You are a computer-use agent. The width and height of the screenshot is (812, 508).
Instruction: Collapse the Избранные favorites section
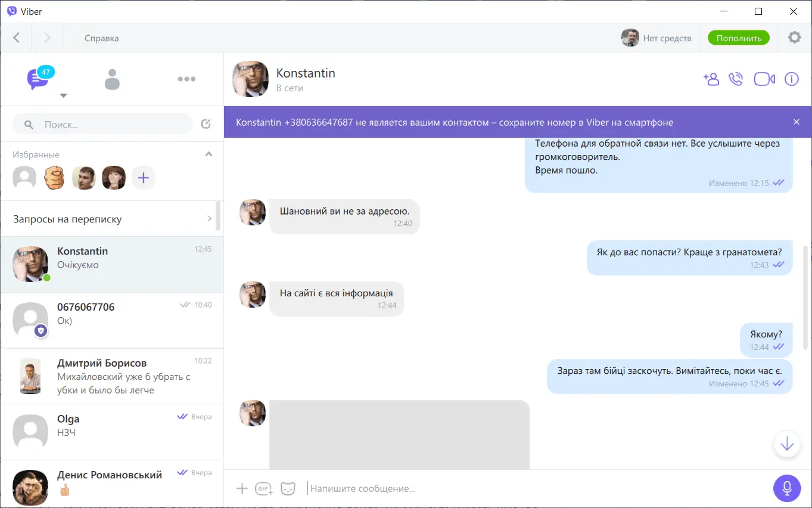pos(209,154)
